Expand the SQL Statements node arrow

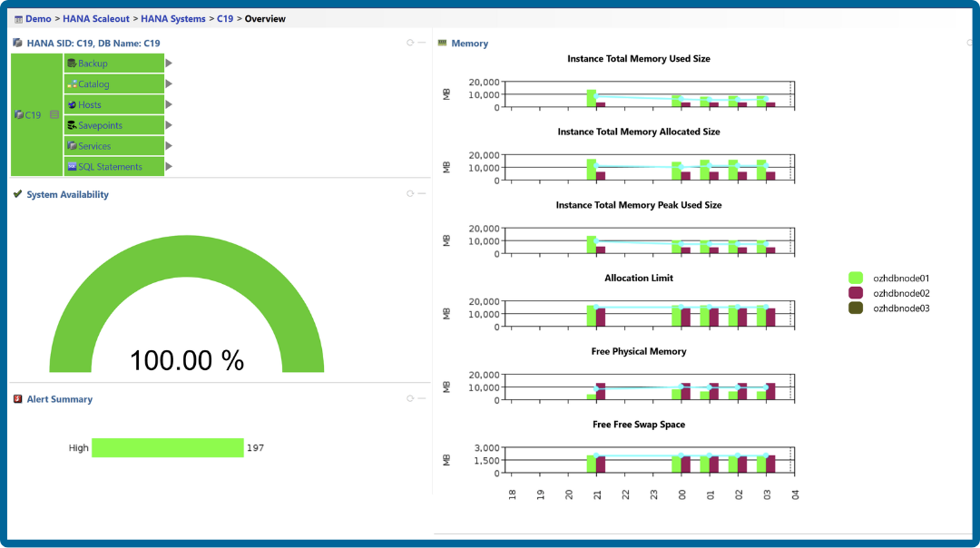point(169,166)
